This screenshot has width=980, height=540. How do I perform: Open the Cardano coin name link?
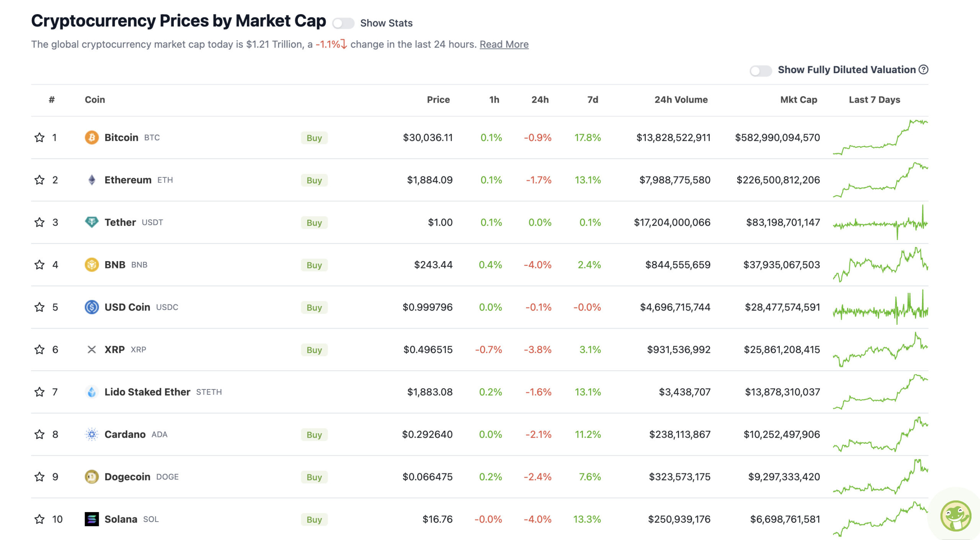point(125,435)
